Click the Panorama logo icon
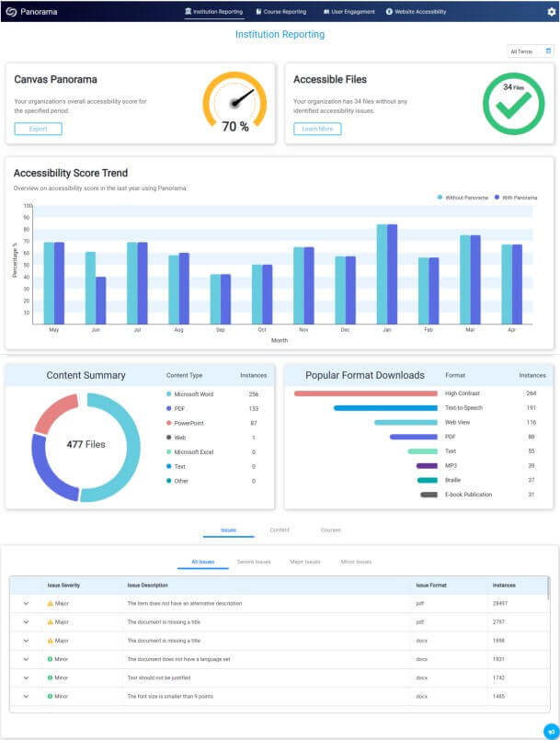Image resolution: width=560 pixels, height=740 pixels. (x=11, y=12)
